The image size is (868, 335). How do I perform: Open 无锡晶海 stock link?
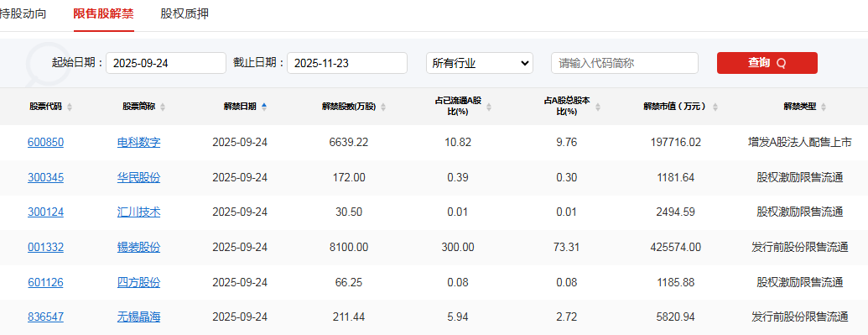(x=138, y=317)
